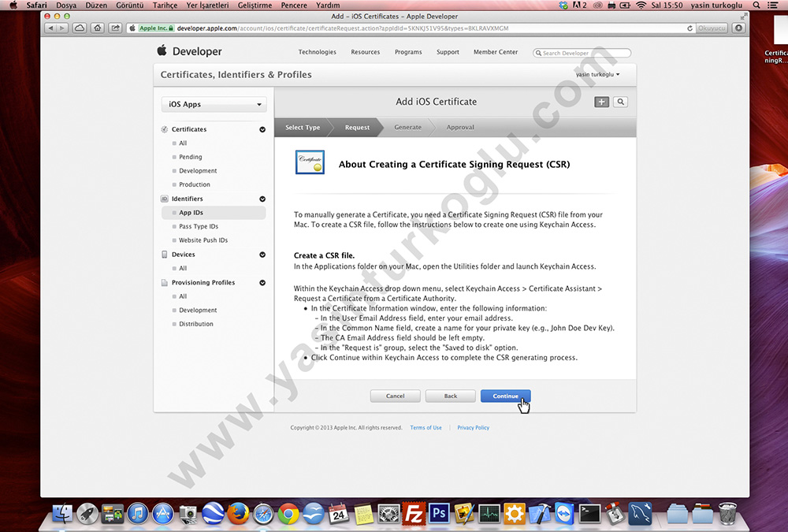Open Notification Center list icon
This screenshot has width=788, height=532.
tap(773, 5)
